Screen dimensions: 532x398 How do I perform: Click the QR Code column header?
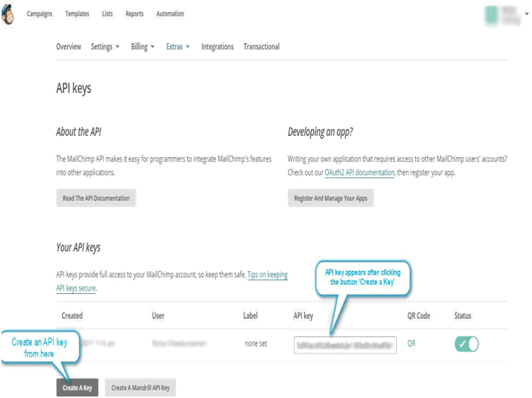tap(419, 316)
